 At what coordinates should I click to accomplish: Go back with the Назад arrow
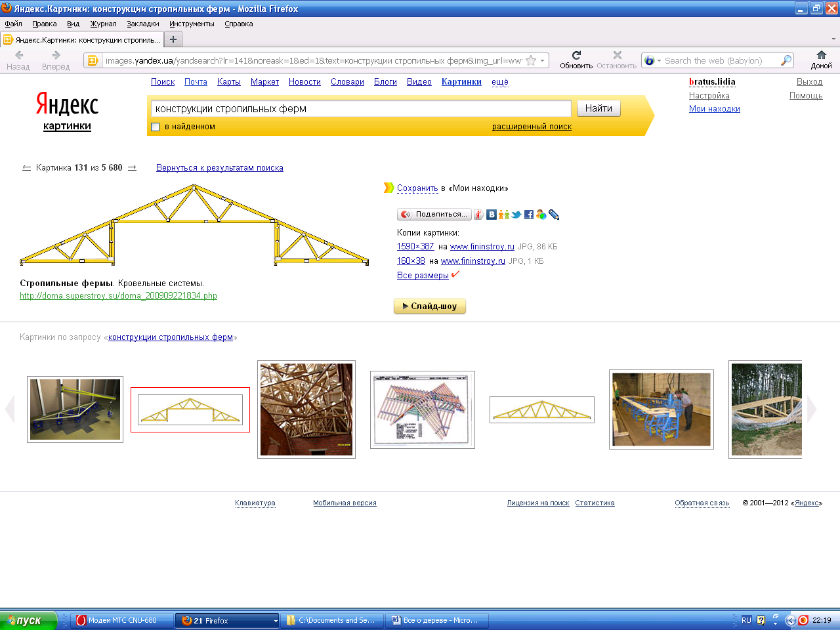18,60
